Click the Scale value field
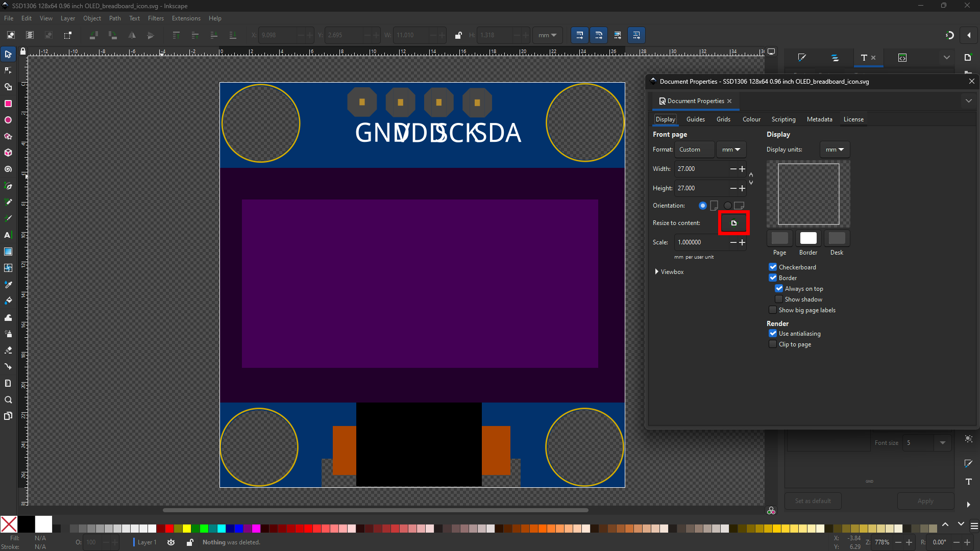 [701, 242]
